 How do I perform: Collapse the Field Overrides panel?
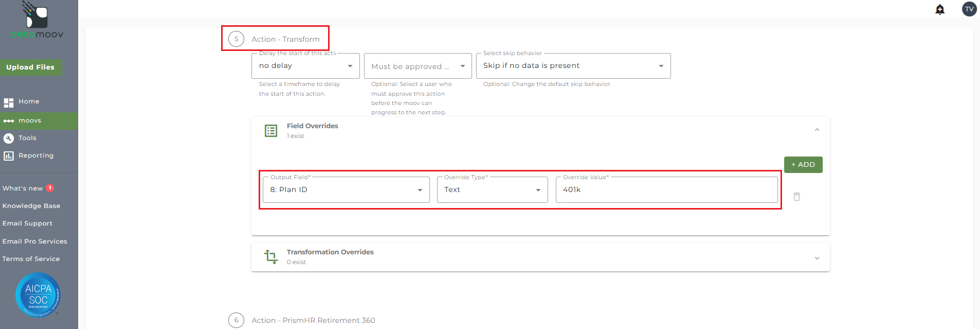click(x=817, y=130)
